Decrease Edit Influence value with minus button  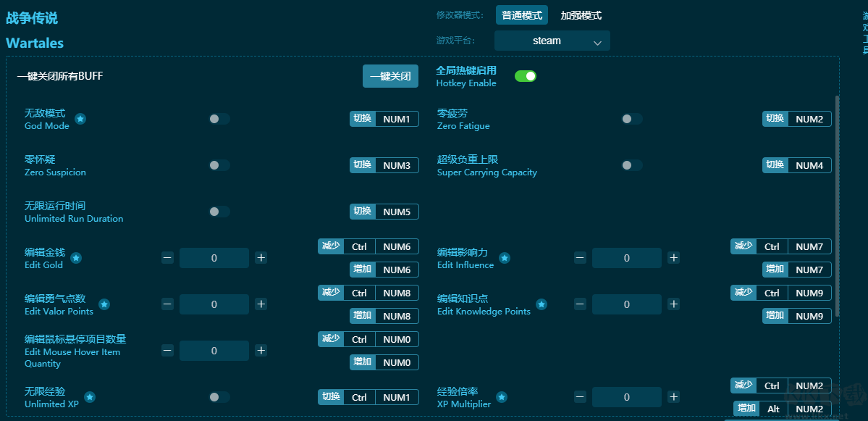(x=580, y=257)
